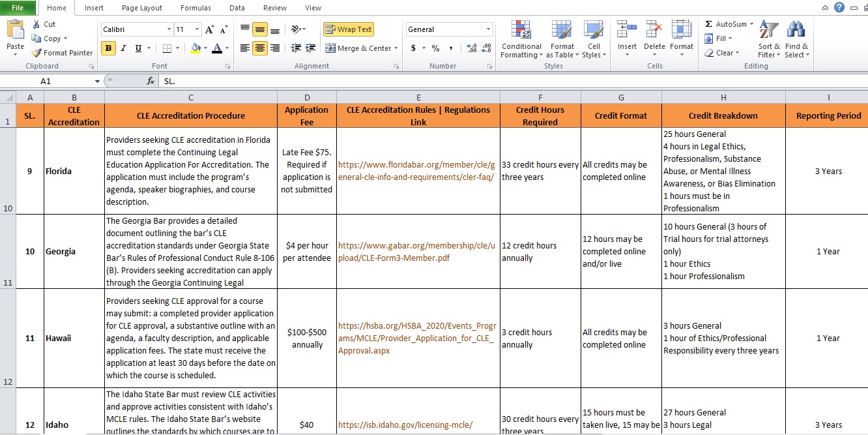Click the Increase Font Size icon

coord(209,29)
